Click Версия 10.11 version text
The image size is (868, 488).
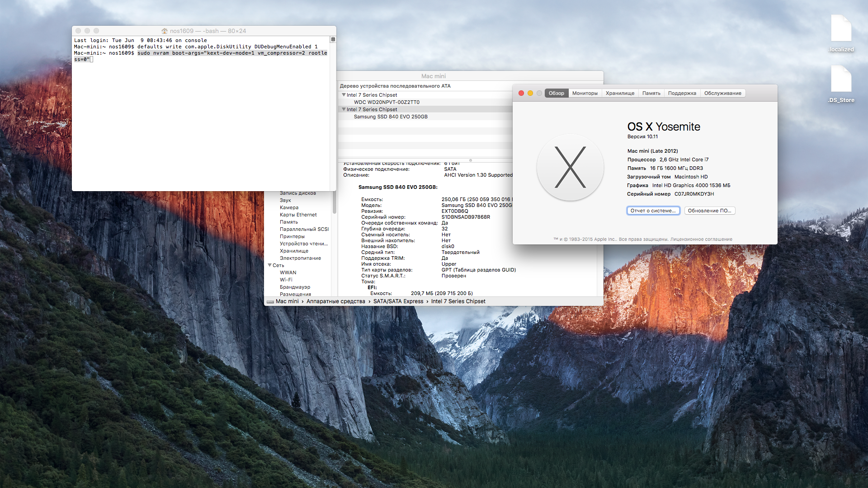click(642, 136)
